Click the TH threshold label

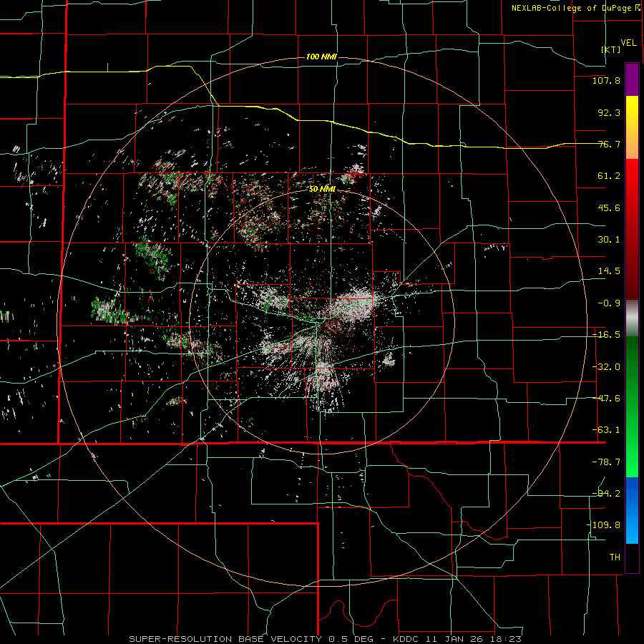[615, 557]
